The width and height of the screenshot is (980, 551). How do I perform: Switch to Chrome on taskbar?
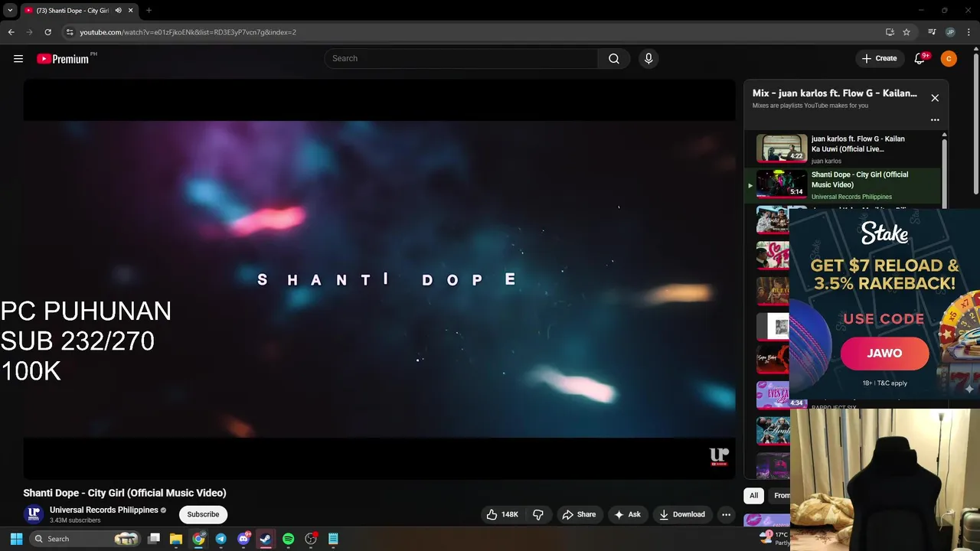pyautogui.click(x=198, y=539)
